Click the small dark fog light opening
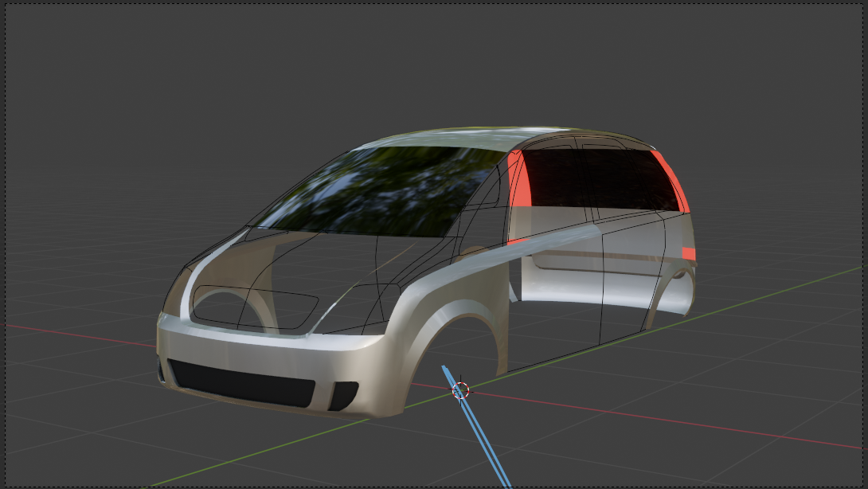 (x=343, y=395)
